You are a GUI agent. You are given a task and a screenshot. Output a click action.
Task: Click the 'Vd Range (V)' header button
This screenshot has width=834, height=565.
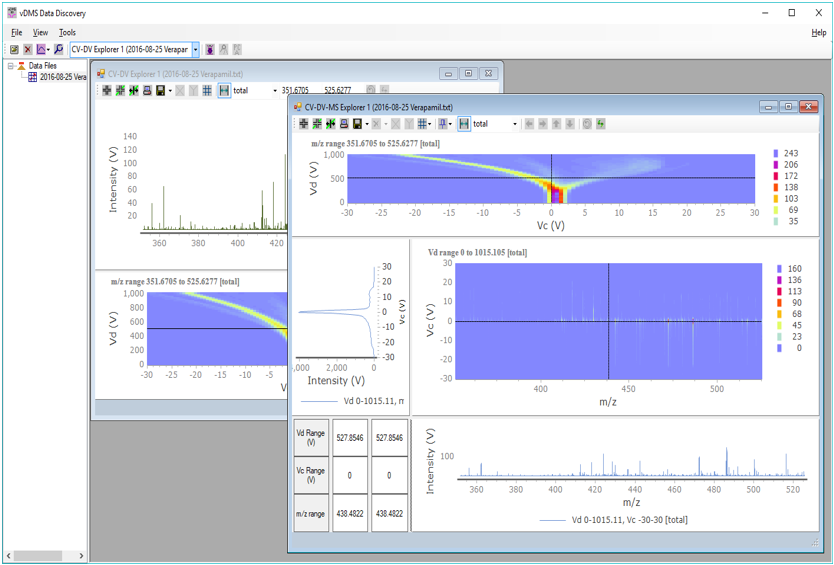coord(311,437)
